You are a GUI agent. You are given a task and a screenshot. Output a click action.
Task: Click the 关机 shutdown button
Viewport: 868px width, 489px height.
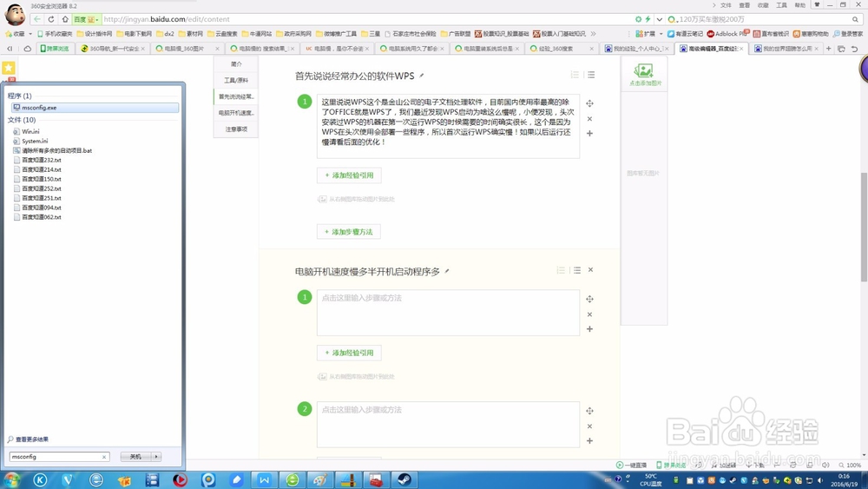[136, 456]
